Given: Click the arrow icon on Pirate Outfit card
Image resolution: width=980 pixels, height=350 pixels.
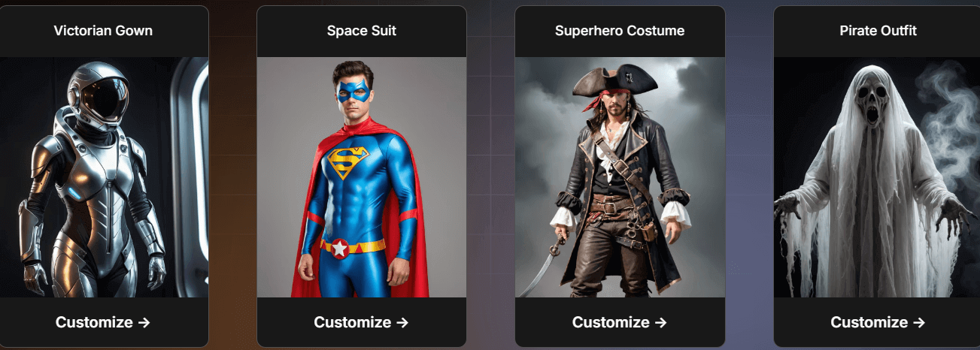Looking at the screenshot, I should pos(918,322).
